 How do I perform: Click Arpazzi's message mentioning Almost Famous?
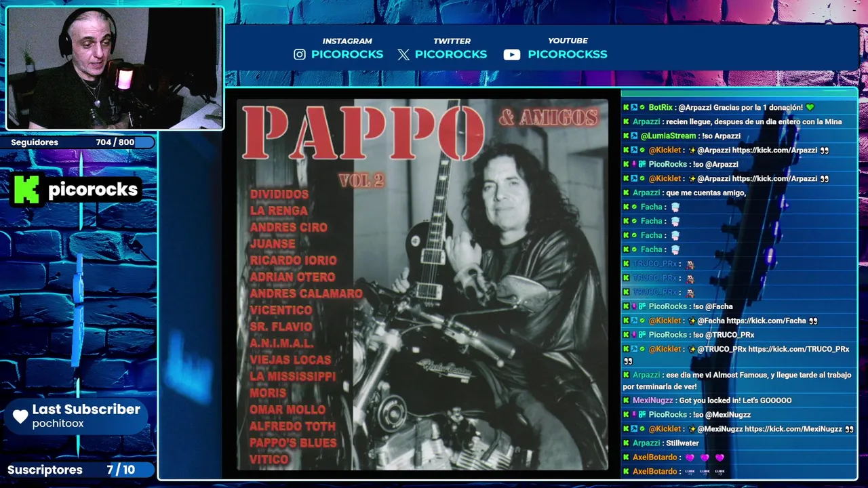pyautogui.click(x=737, y=380)
